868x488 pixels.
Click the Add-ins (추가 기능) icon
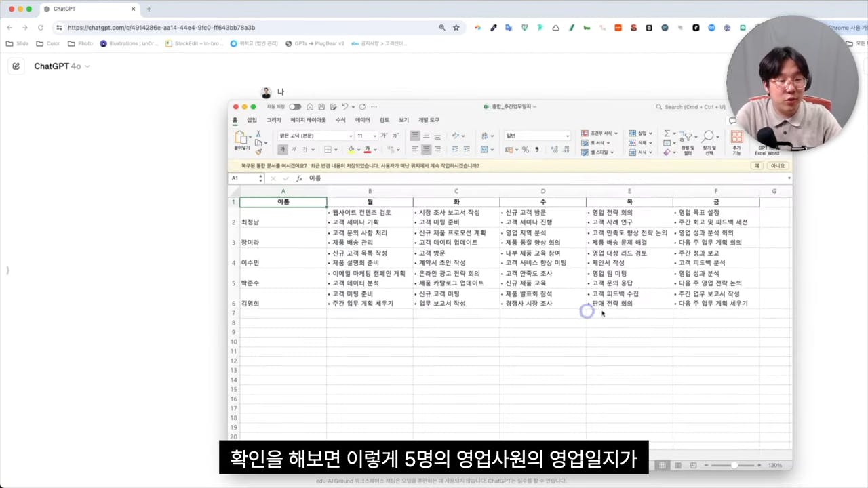click(736, 138)
